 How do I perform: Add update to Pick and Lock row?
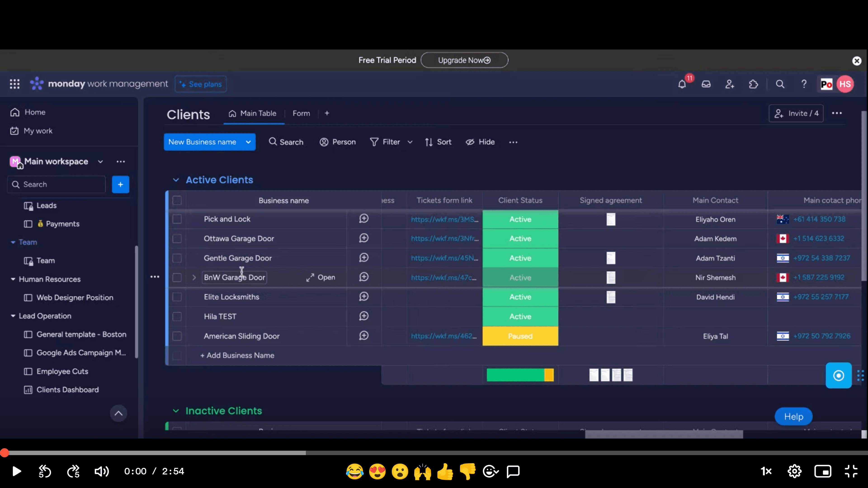click(x=363, y=219)
